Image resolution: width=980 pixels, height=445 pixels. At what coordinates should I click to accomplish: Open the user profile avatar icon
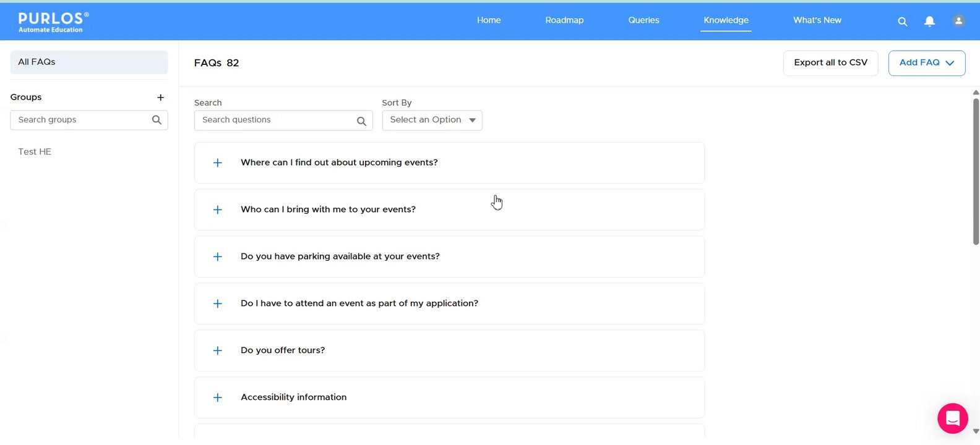(x=958, y=21)
